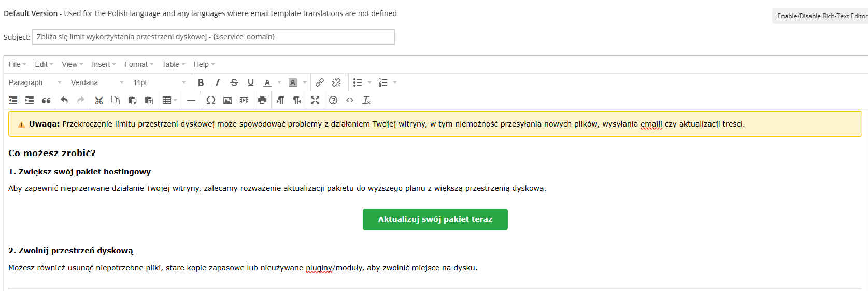Open the text color picker arrow
This screenshot has height=291, width=868.
(279, 82)
